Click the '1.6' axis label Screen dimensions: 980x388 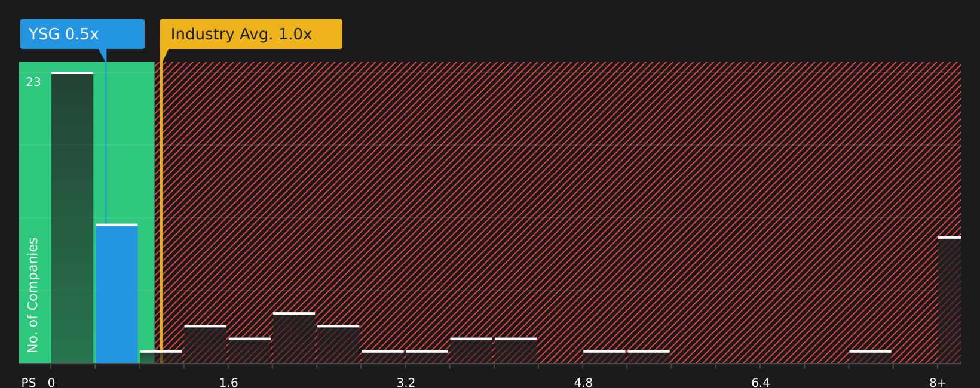(x=228, y=383)
